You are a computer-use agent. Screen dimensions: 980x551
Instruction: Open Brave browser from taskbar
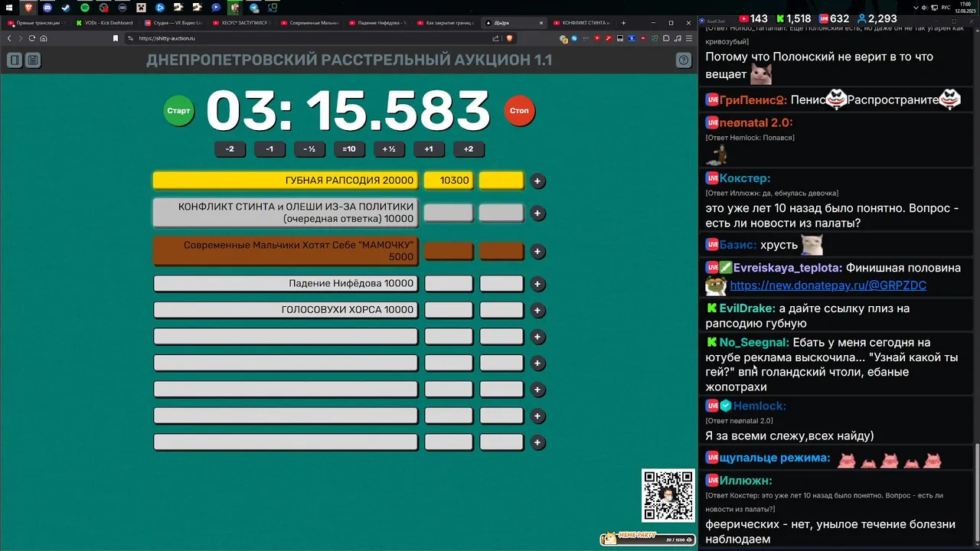(29, 7)
